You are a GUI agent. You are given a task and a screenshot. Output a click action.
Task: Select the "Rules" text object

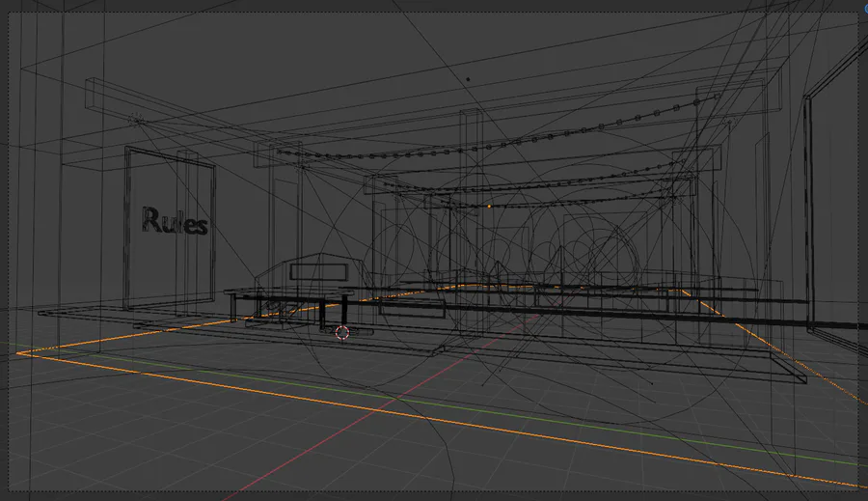(x=175, y=220)
